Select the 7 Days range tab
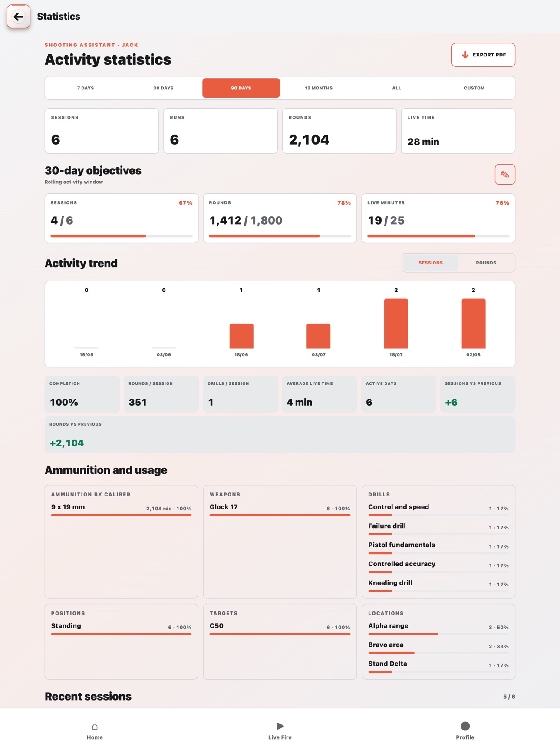Viewport: 560px width, 747px height. pos(86,88)
